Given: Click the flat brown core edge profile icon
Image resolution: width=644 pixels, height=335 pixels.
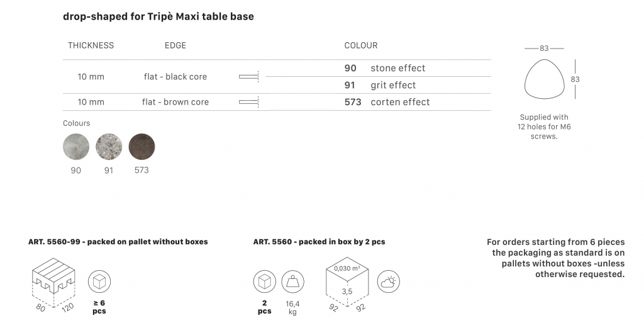Looking at the screenshot, I should [249, 102].
